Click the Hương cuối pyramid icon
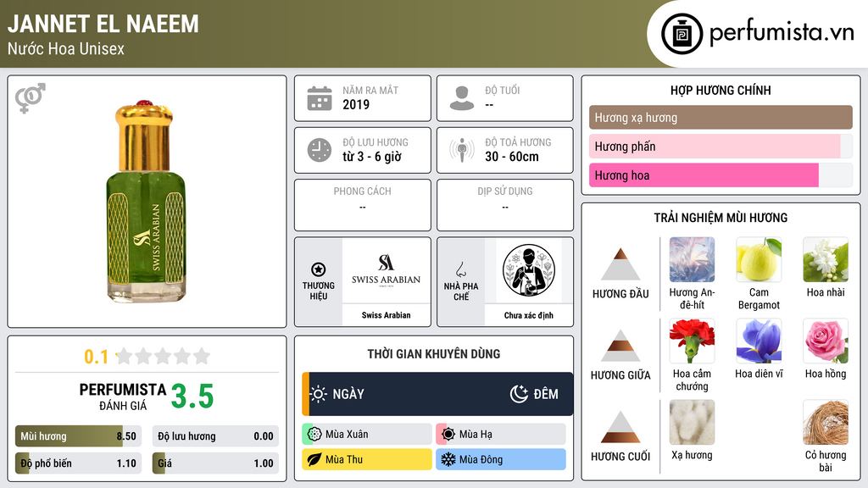Image resolution: width=868 pixels, height=488 pixels. (x=620, y=427)
